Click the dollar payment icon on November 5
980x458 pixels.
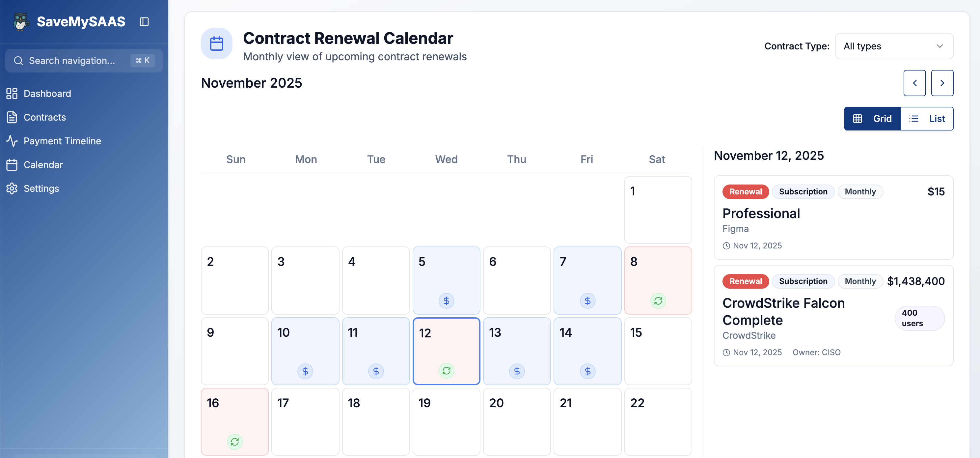point(446,301)
